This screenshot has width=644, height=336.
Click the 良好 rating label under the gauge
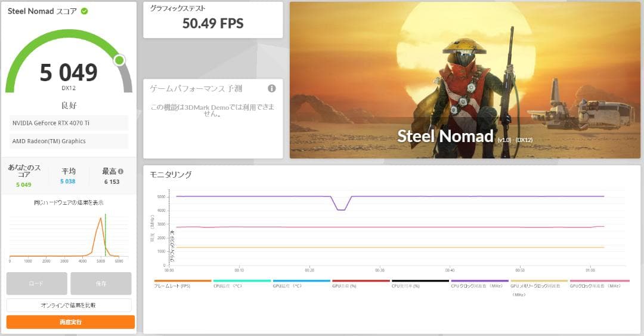pos(69,105)
